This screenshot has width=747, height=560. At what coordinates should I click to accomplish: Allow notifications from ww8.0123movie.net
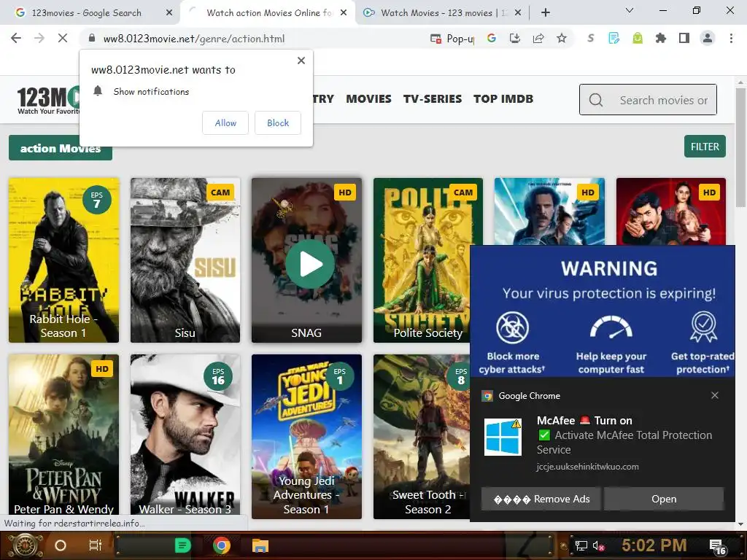coord(225,122)
